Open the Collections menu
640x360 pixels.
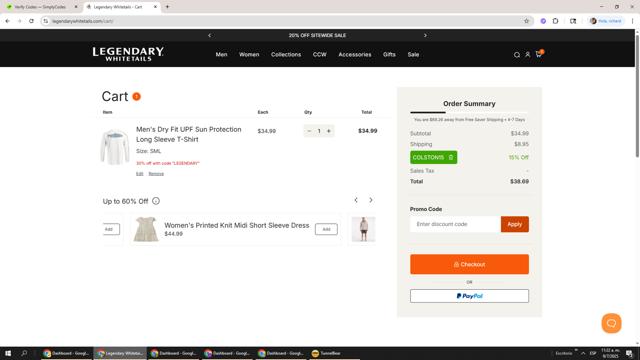point(286,54)
